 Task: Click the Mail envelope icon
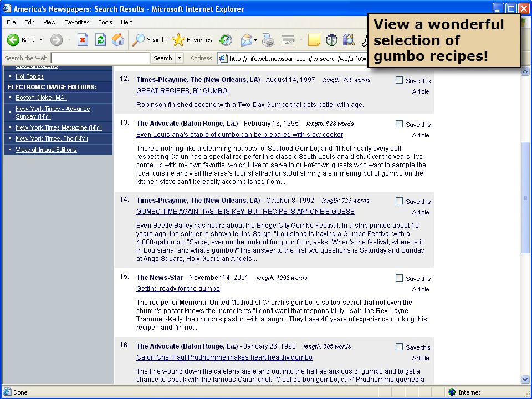246,40
